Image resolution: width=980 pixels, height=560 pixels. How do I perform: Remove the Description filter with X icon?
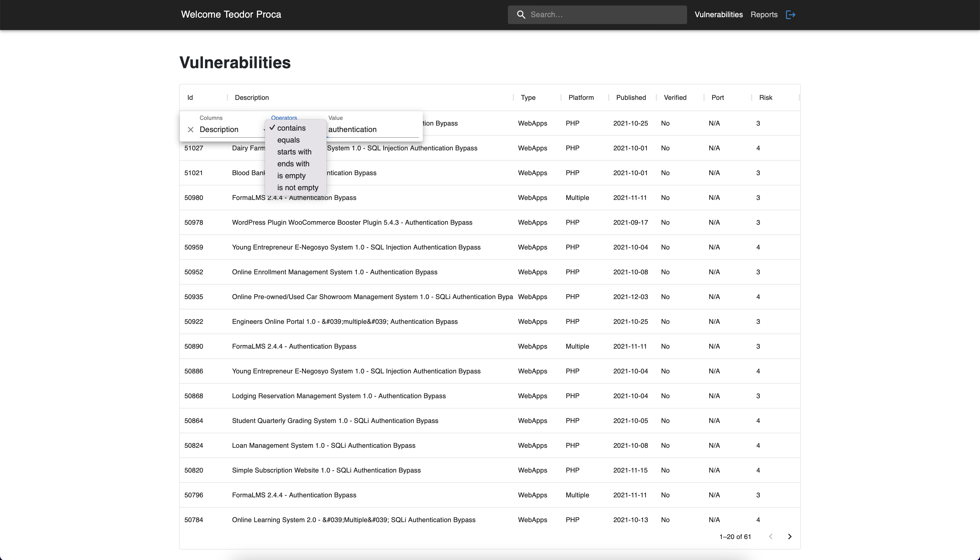pos(190,130)
